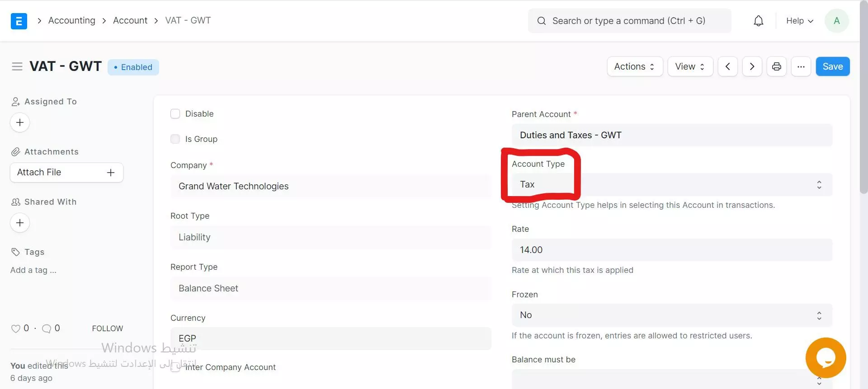Go to next document arrow
Image resolution: width=868 pixels, height=389 pixels.
(752, 66)
